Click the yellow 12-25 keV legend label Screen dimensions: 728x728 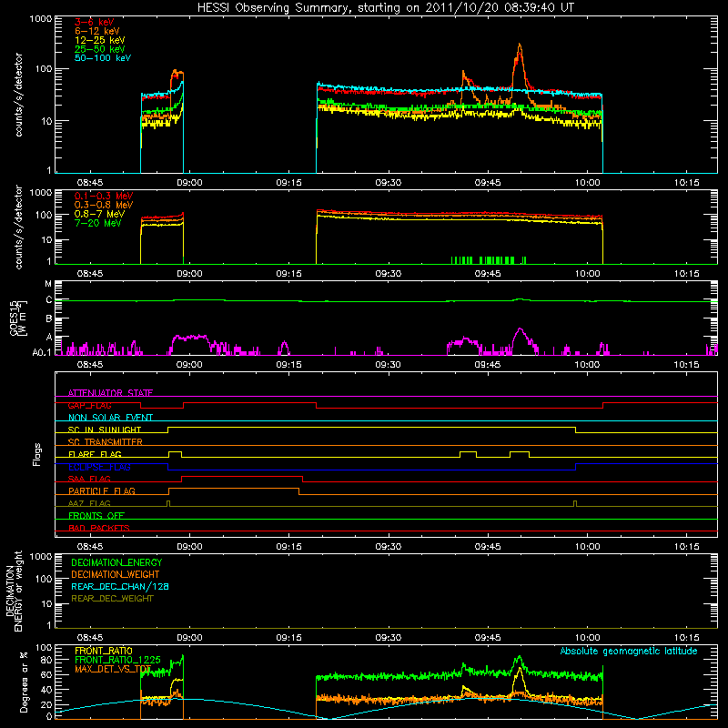point(100,40)
